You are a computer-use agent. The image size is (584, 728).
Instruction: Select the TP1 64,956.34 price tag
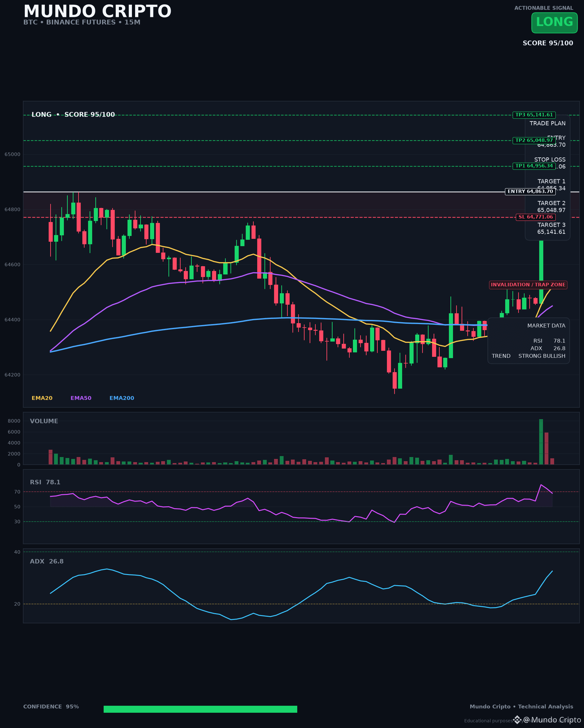click(x=534, y=166)
